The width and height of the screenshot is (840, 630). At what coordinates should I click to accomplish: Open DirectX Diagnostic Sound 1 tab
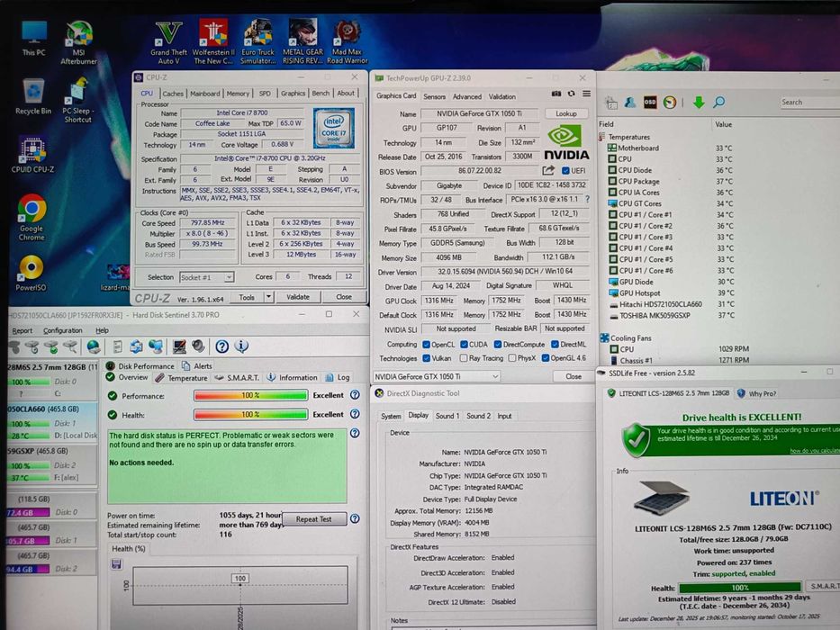447,416
